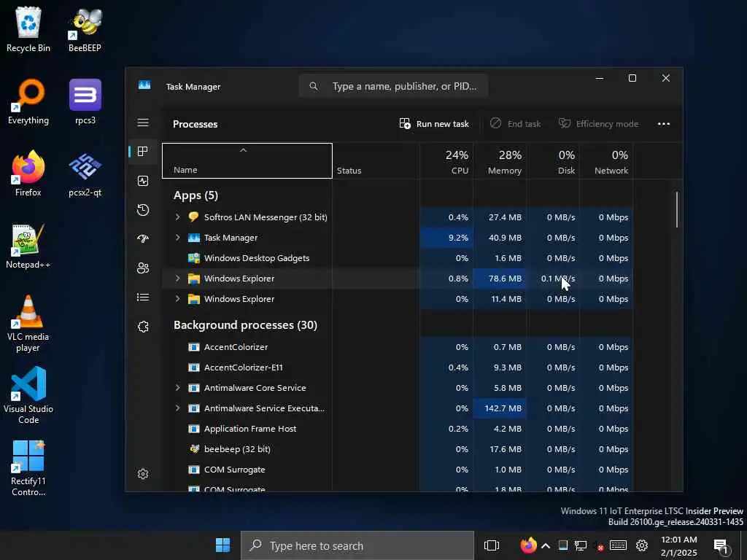Sort processes by the Disk column

point(553,161)
